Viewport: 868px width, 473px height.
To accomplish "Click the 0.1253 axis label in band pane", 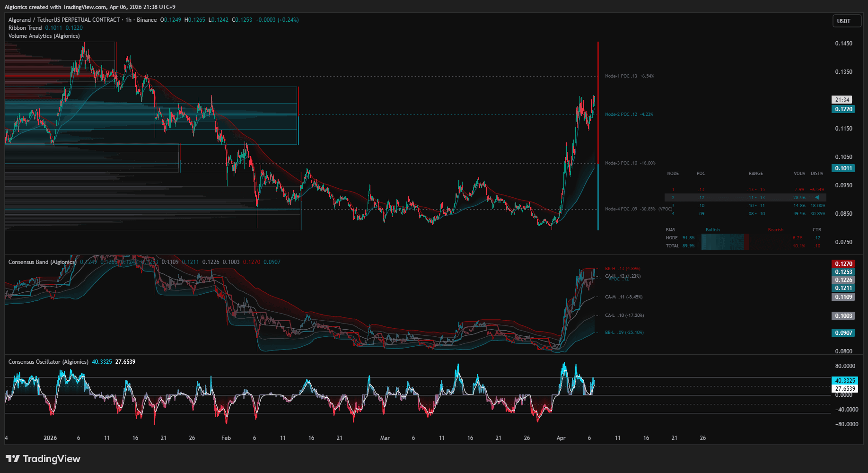I will pyautogui.click(x=843, y=272).
